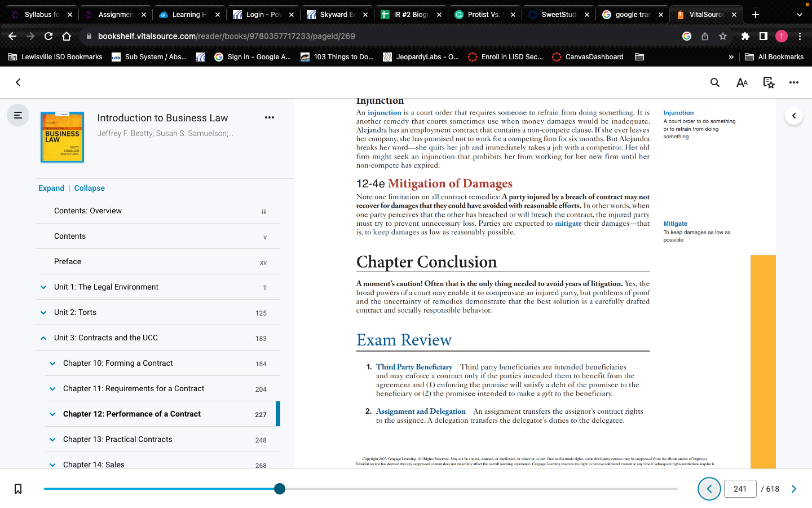Click the browser home icon
Screen dimensions: 812x508
click(67, 36)
